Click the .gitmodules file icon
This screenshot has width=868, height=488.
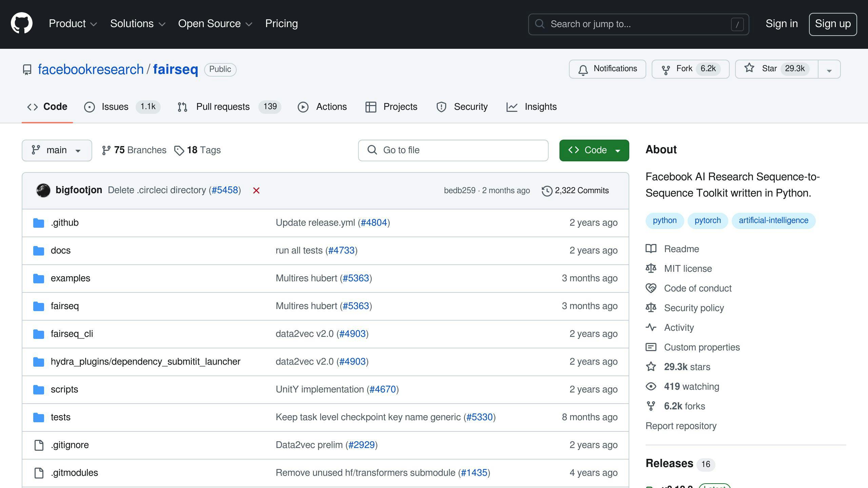click(39, 473)
